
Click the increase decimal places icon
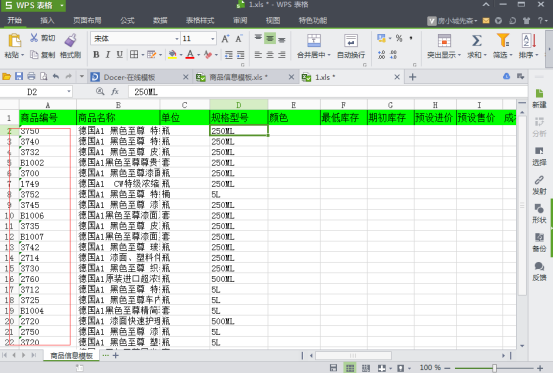381,55
